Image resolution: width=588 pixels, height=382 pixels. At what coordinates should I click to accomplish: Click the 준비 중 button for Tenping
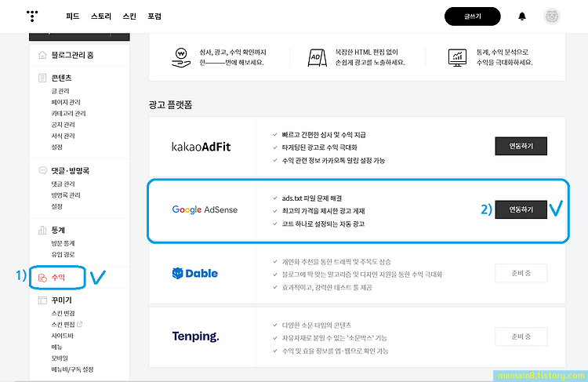pyautogui.click(x=521, y=337)
